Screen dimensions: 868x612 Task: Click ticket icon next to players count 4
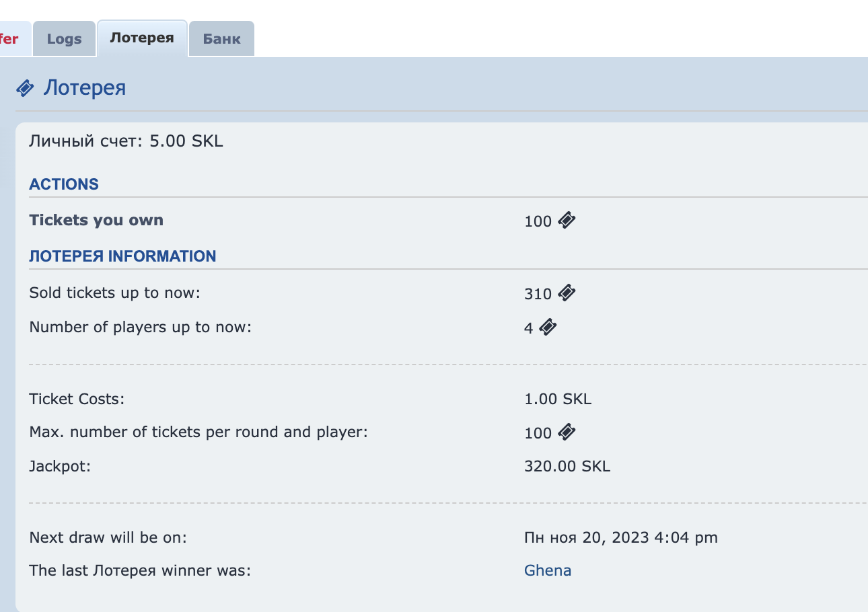[x=548, y=328]
